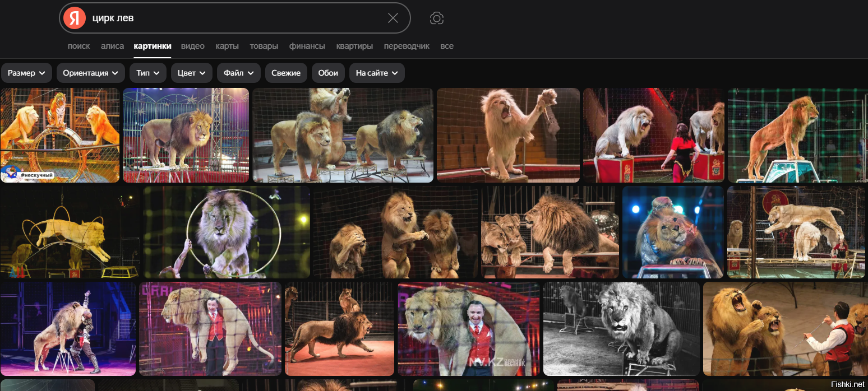Open the 'карты' tab
The image size is (868, 391).
227,46
